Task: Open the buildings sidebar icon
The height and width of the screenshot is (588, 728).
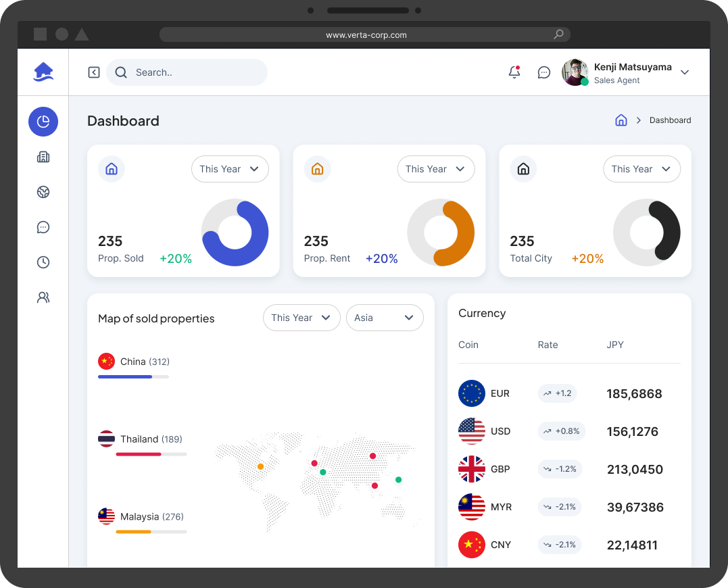Action: coord(43,157)
